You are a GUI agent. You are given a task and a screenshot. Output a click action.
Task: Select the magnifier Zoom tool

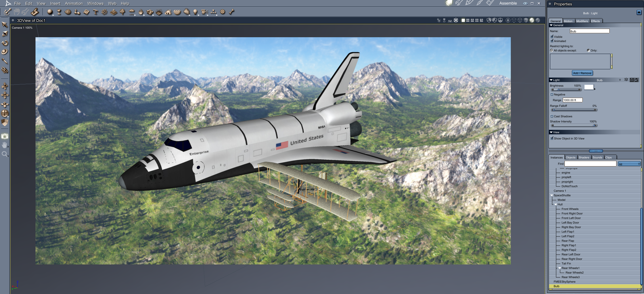pyautogui.click(x=5, y=154)
